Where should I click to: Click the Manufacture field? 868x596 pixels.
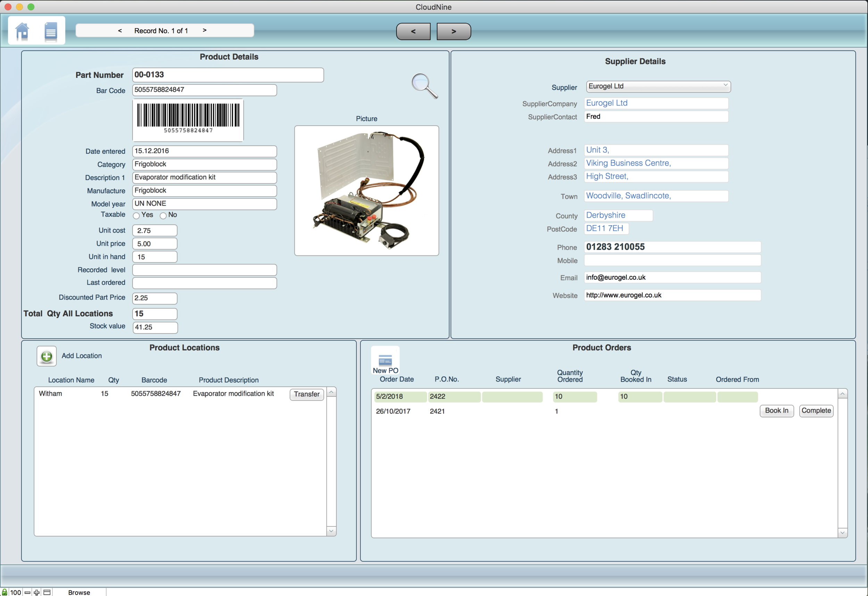click(205, 191)
